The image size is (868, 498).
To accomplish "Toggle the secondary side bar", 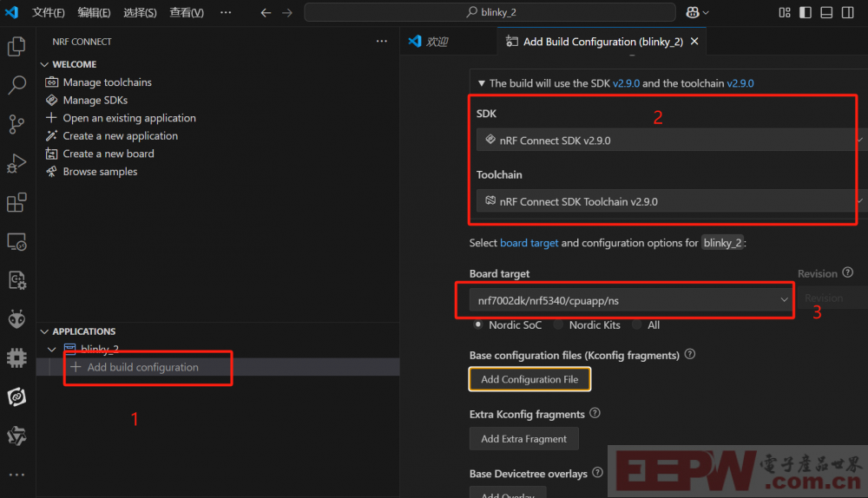I will (847, 12).
